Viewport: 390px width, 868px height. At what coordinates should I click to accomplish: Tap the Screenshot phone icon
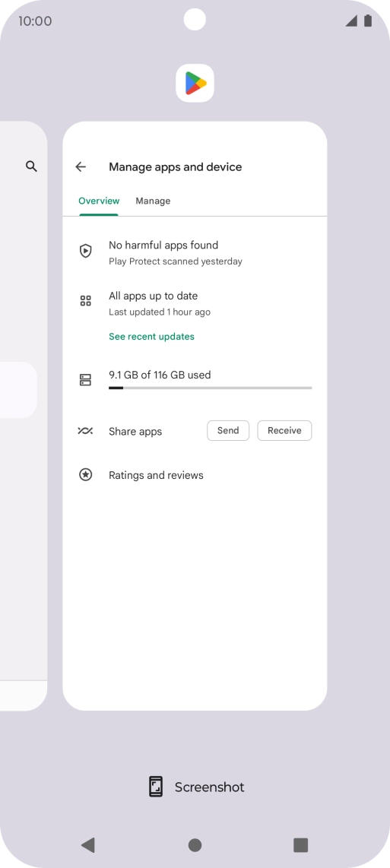pos(156,787)
